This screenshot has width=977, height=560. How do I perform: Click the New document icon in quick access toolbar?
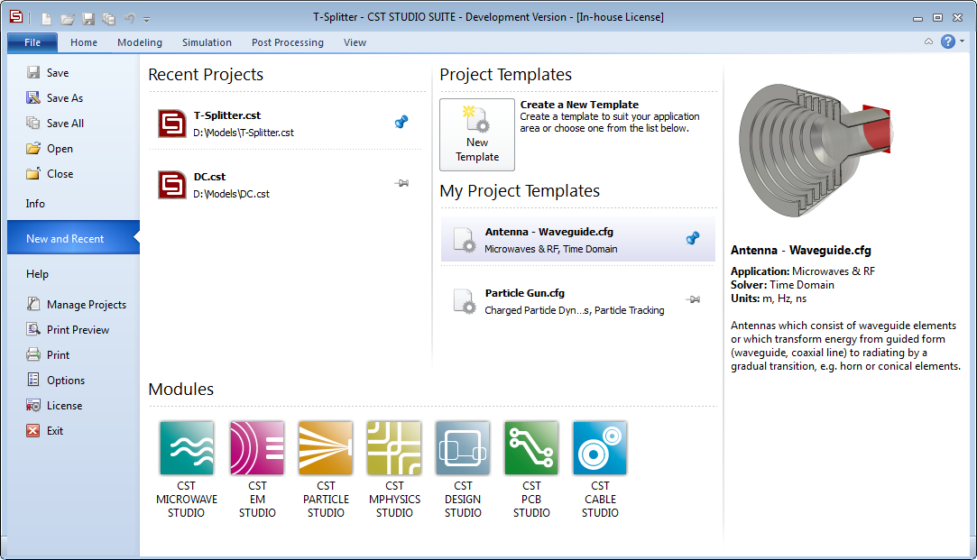pos(46,19)
